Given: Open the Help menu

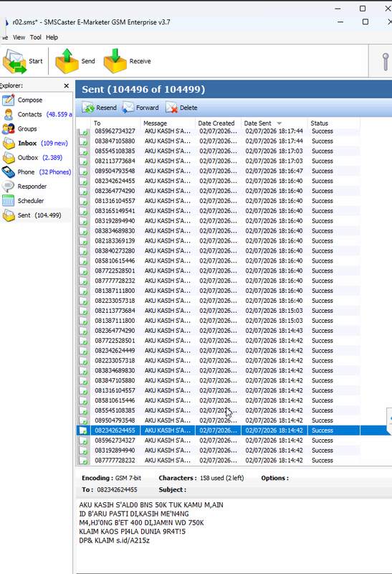Looking at the screenshot, I should (52, 37).
